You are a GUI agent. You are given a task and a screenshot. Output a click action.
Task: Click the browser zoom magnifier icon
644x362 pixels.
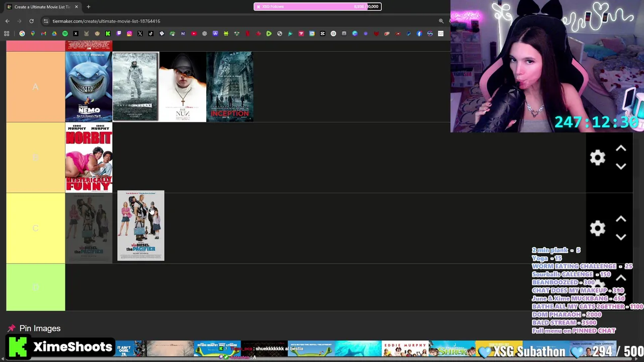point(441,21)
